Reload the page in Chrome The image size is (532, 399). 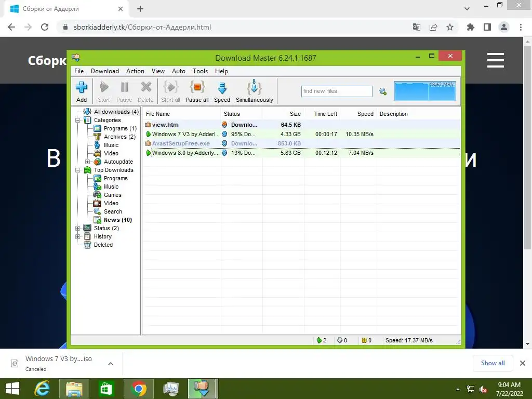click(x=45, y=27)
